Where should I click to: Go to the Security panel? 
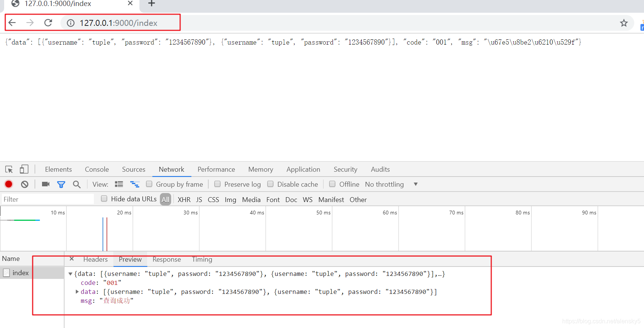[x=345, y=169]
